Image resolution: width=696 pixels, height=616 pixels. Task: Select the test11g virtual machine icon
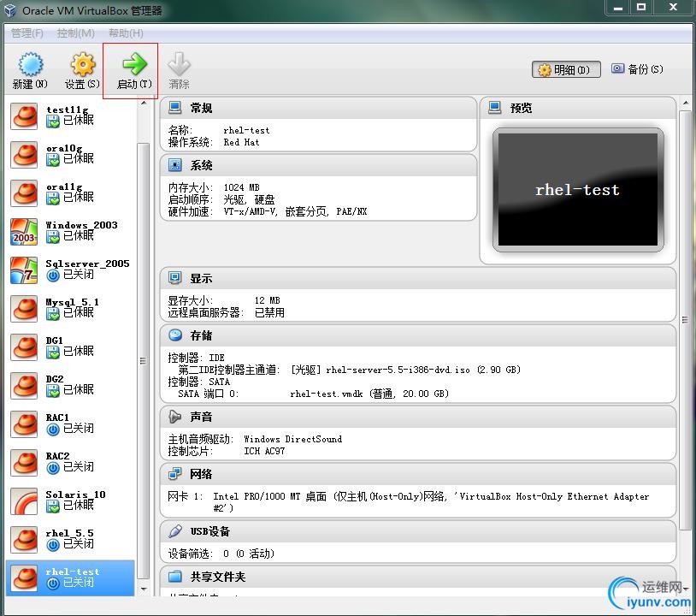(x=25, y=115)
